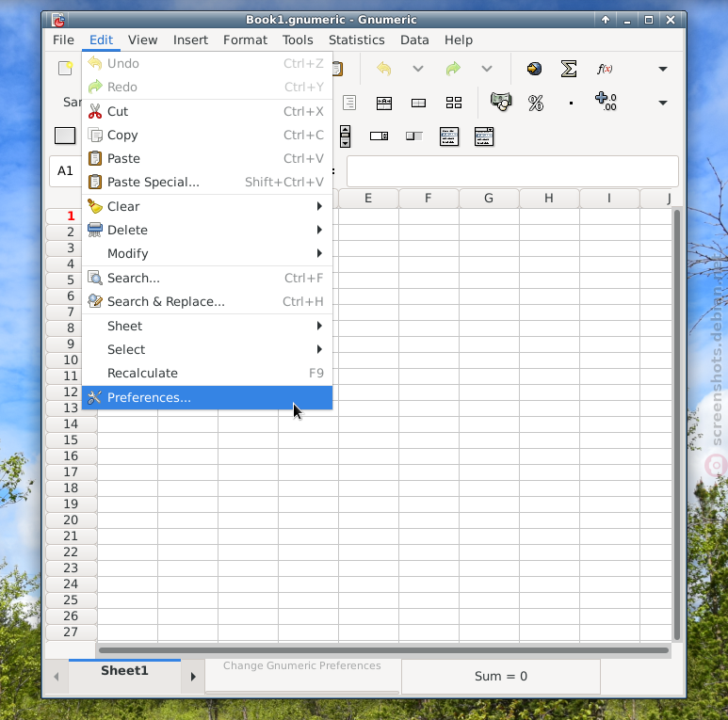The height and width of the screenshot is (720, 728).
Task: Increase decimals with the plus .00 icon
Action: (606, 102)
